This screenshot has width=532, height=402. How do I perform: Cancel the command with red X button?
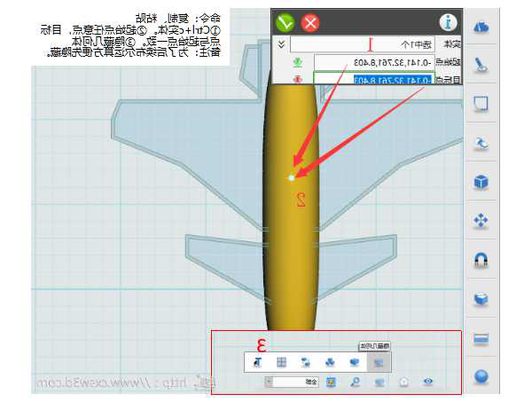(x=310, y=23)
